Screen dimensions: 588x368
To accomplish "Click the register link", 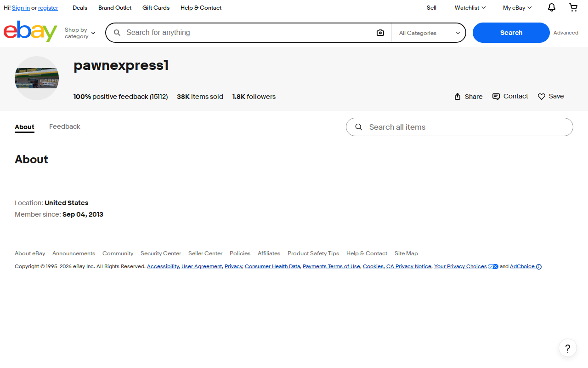I will 48,8.
